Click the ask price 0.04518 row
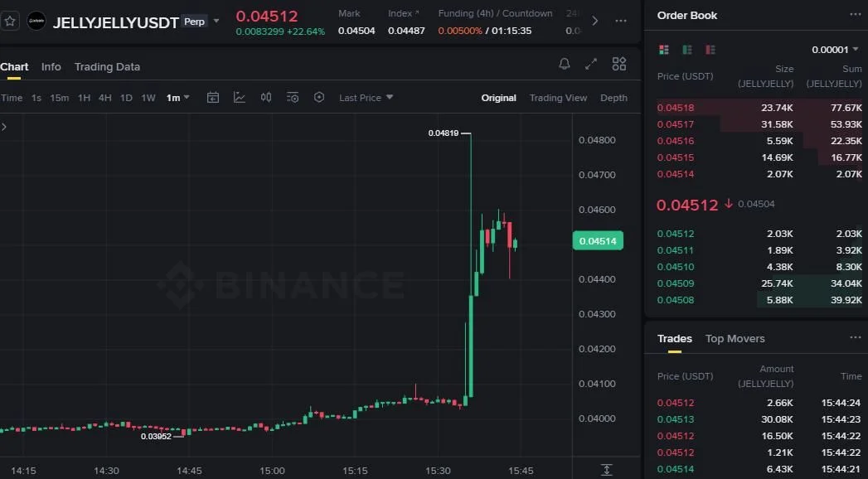868x479 pixels. coord(759,108)
